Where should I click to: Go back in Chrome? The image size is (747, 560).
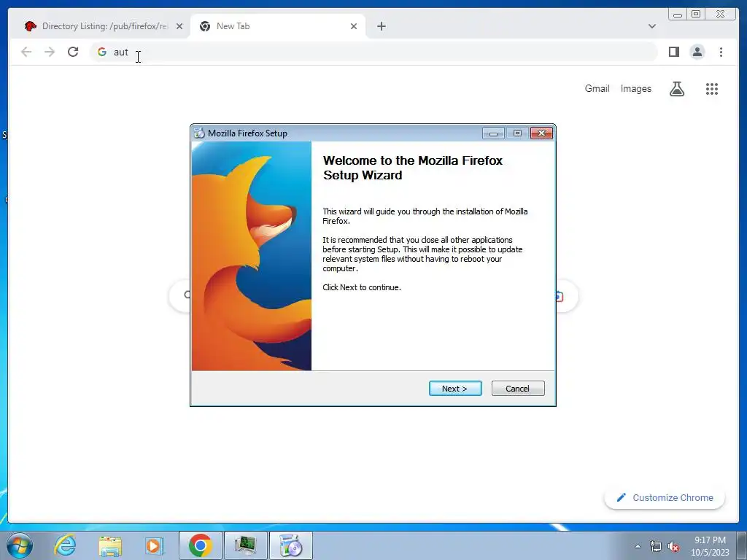(x=26, y=52)
